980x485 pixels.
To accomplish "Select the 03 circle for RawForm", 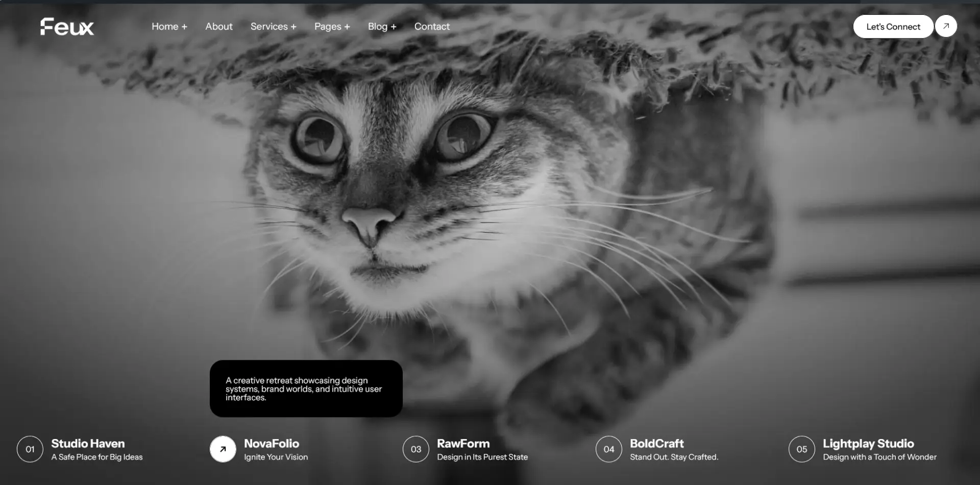I will [416, 449].
